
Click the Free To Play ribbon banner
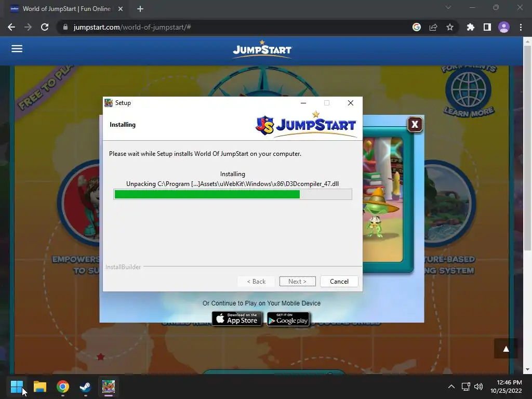click(x=46, y=87)
